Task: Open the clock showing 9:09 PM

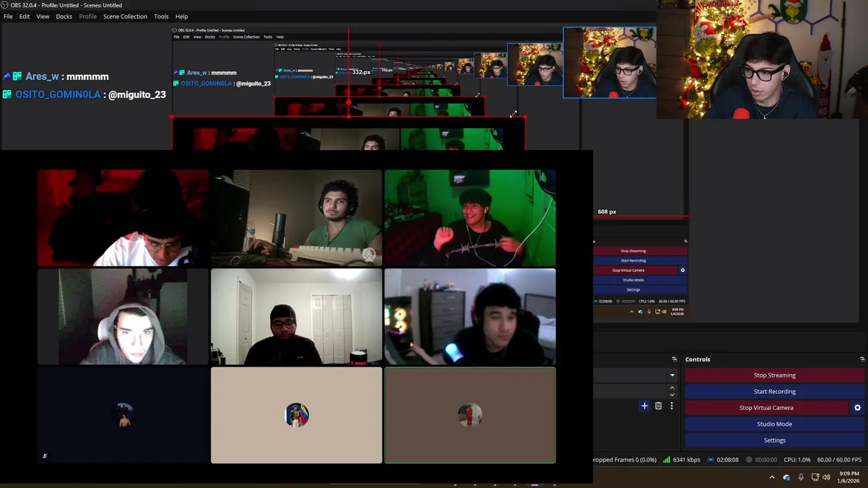Action: click(849, 477)
